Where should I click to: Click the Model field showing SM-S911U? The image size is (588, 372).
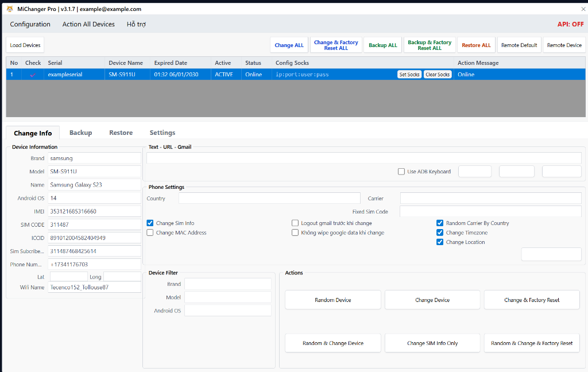click(94, 172)
